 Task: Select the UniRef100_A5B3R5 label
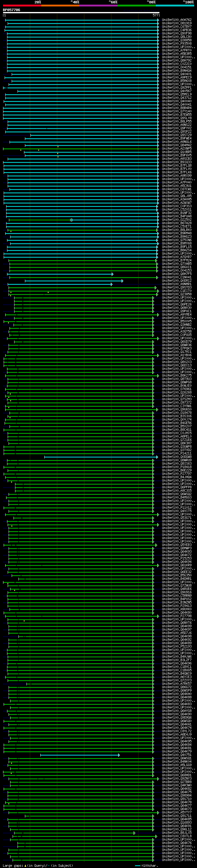coord(177,54)
